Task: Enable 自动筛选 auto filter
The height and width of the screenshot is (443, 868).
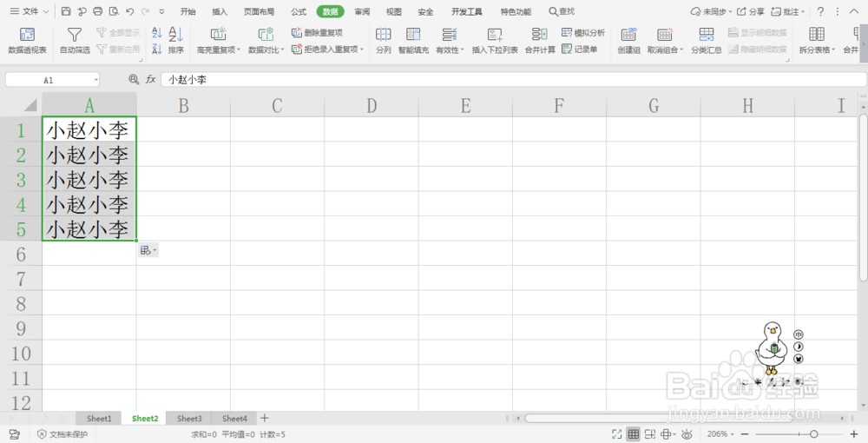Action: [x=75, y=41]
